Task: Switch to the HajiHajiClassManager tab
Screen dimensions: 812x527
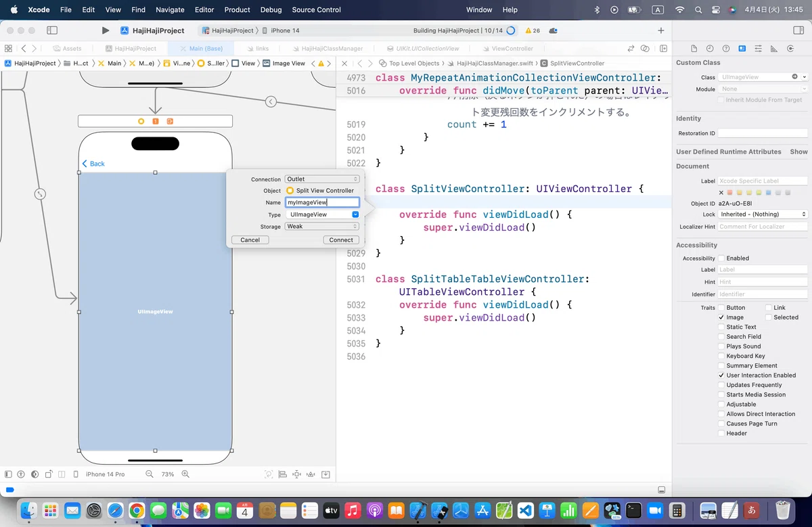Action: [x=327, y=49]
